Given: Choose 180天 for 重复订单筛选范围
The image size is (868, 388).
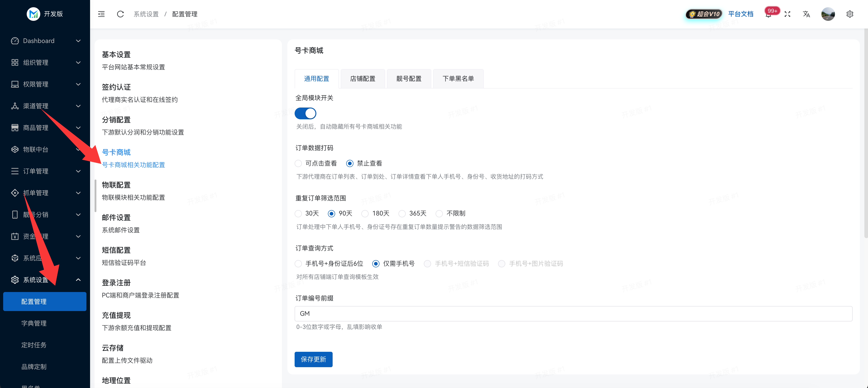Looking at the screenshot, I should (x=365, y=213).
